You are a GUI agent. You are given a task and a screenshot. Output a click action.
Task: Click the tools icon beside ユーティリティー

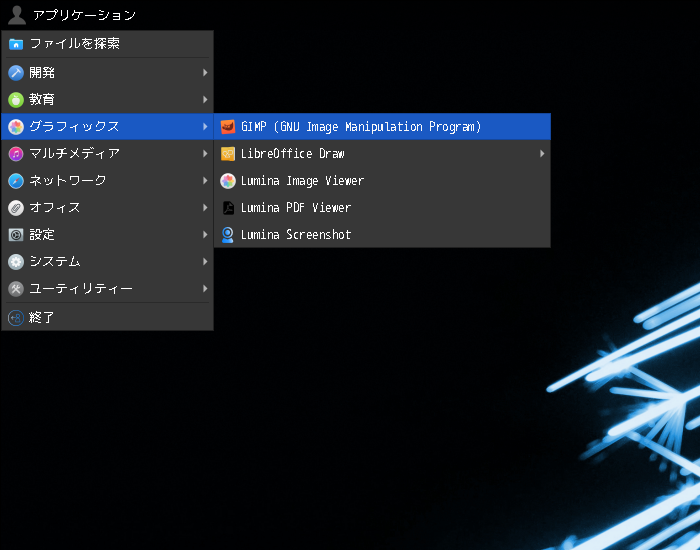(16, 289)
